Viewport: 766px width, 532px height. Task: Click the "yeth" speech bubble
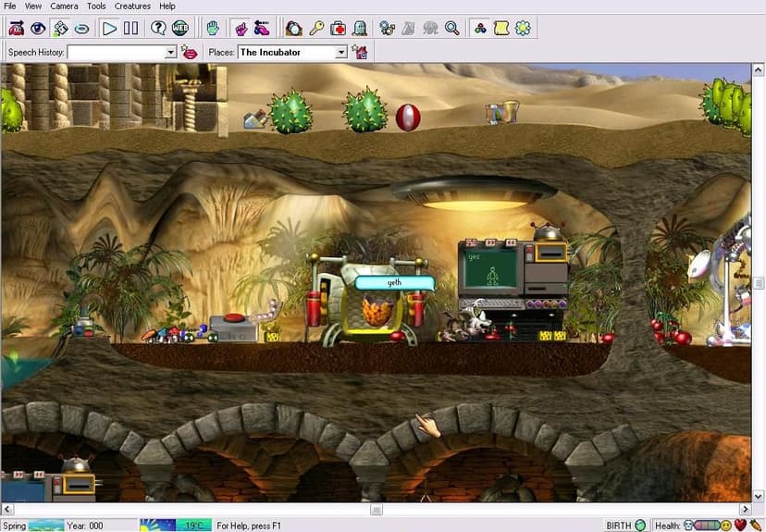point(394,283)
